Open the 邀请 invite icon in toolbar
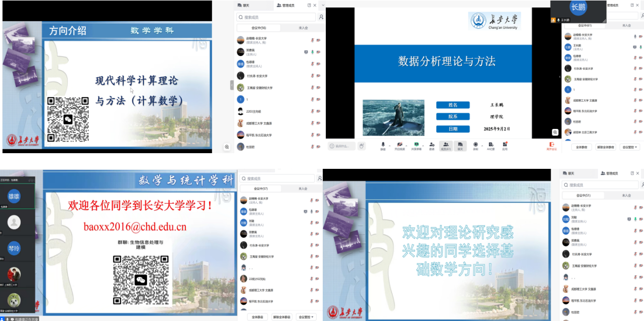The height and width of the screenshot is (321, 644). pos(432,145)
